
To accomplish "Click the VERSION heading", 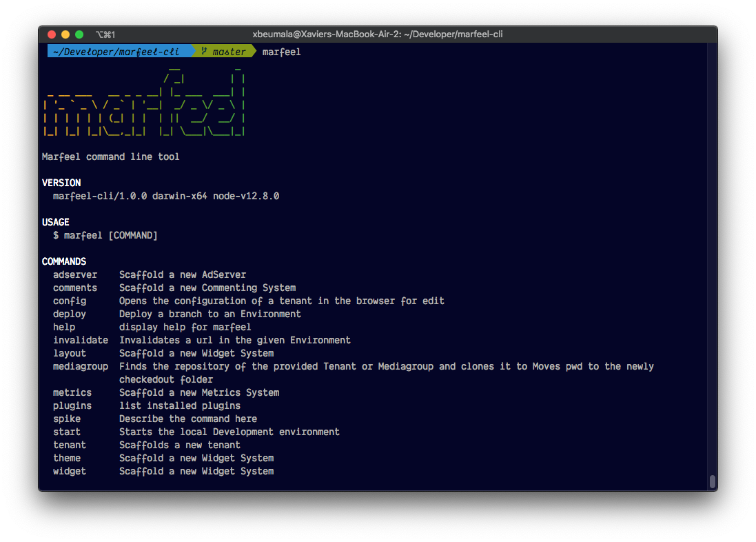I will pos(61,183).
